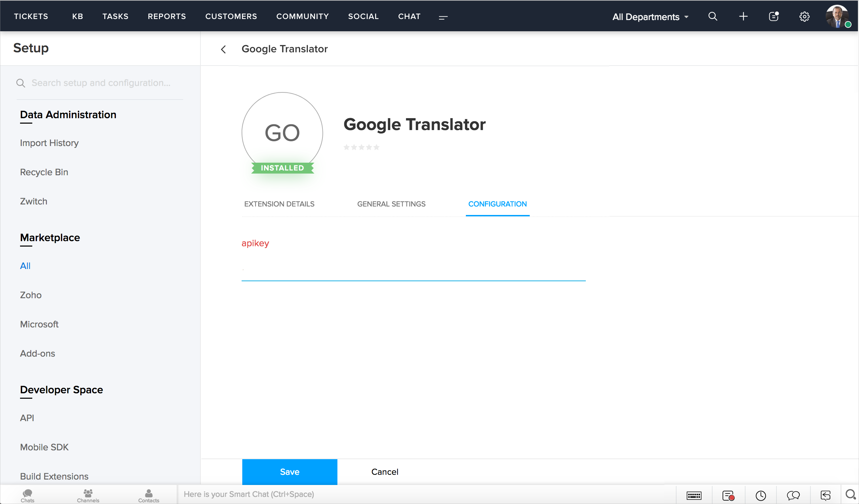Click the clock history icon in bottom bar
859x504 pixels.
(x=760, y=495)
